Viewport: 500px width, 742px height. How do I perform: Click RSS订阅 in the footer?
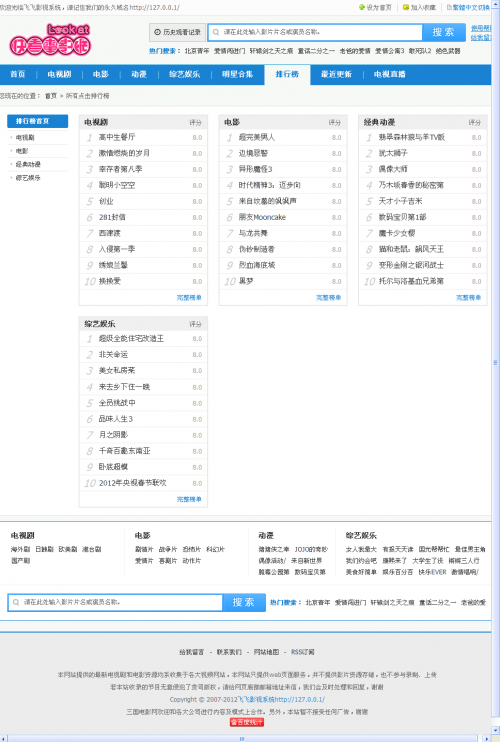(303, 652)
